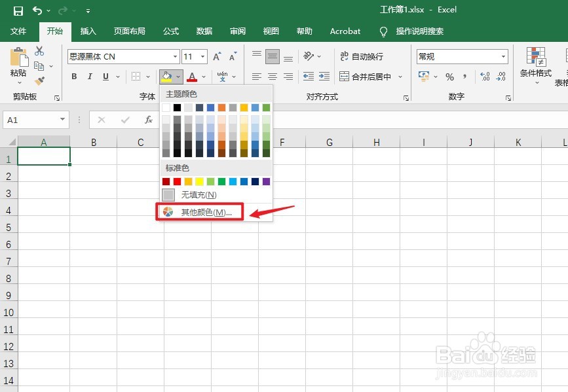Switch to the 数据 Data tab
Screen dimensions: 568x392
click(x=204, y=31)
